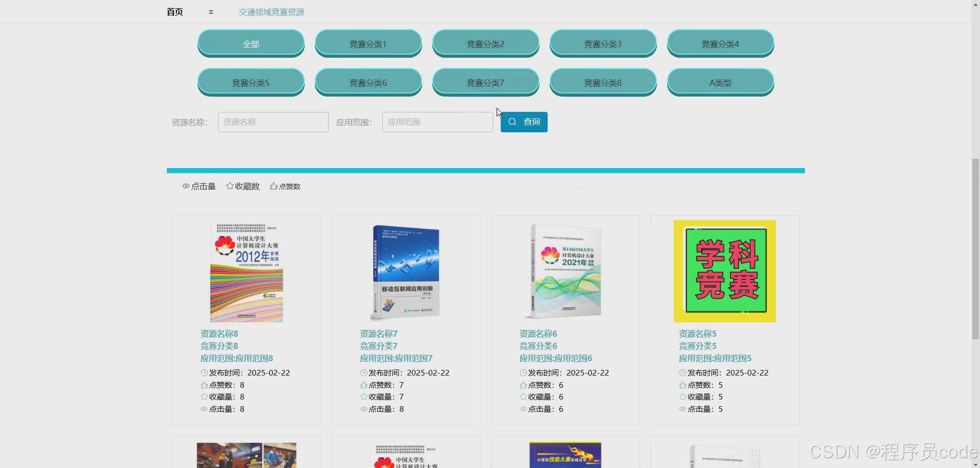
Task: Click the eye icon beside 点击量 on 资源名称5 card
Action: [682, 409]
